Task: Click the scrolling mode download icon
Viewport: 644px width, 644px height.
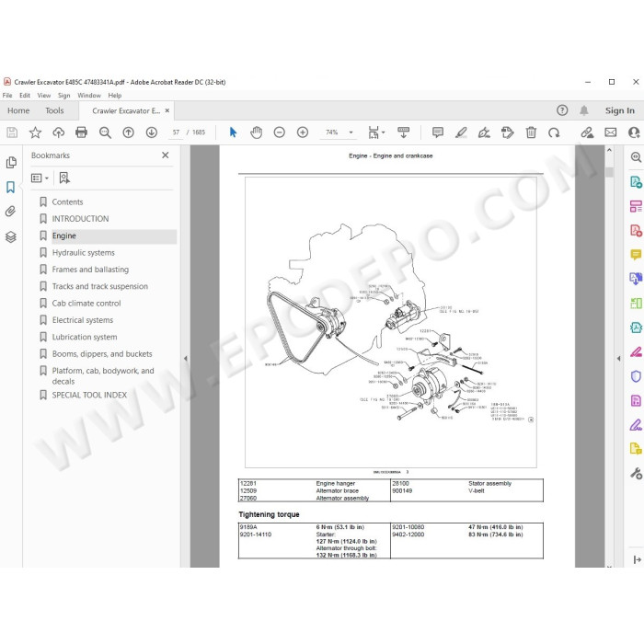Action: [403, 132]
